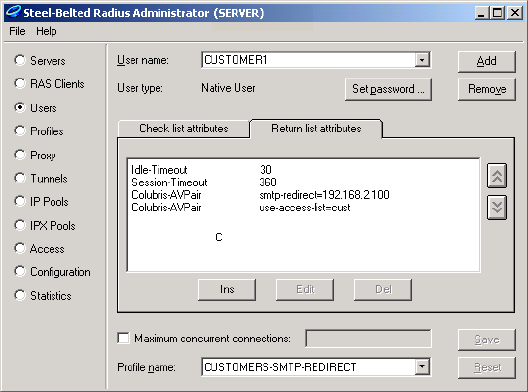Switch to Check list attributes tab
The width and height of the screenshot is (528, 392).
coord(184,128)
